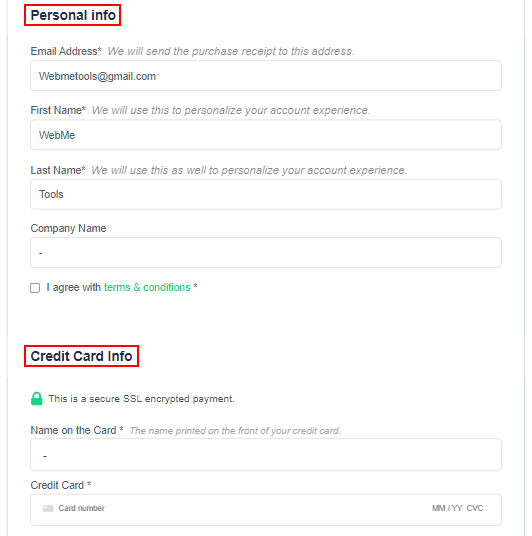Focus the Last Name field containing Tools

pyautogui.click(x=266, y=194)
